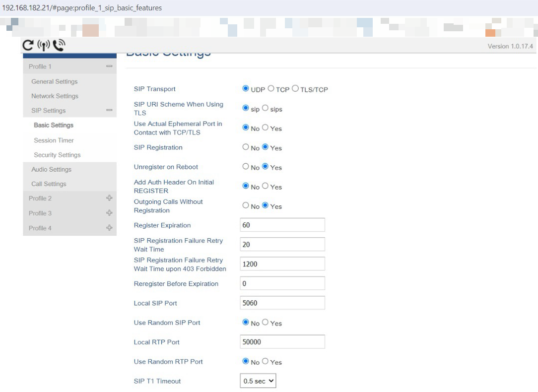The height and width of the screenshot is (392, 538).
Task: Navigate to Audio Settings
Action: tap(51, 169)
